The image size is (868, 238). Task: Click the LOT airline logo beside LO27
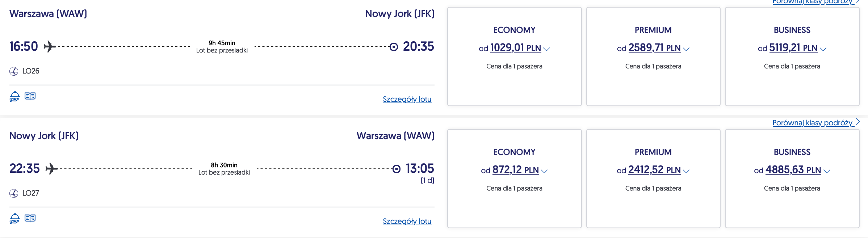click(x=14, y=193)
